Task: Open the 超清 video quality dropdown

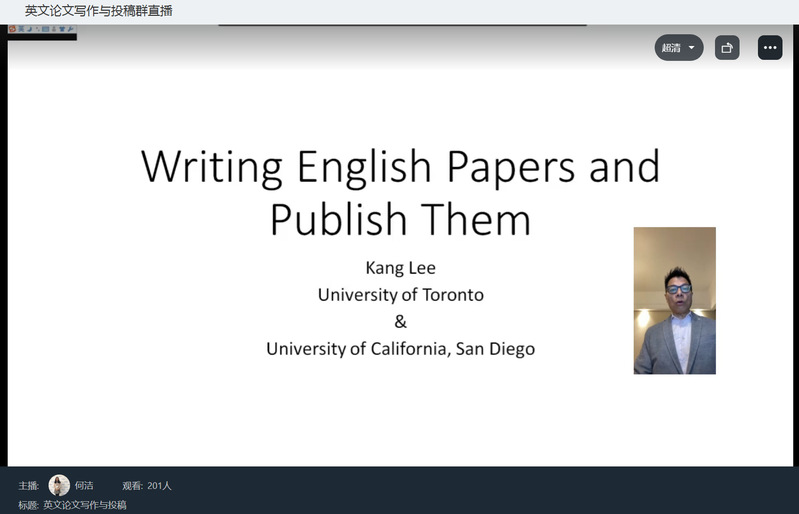Action: pyautogui.click(x=678, y=47)
